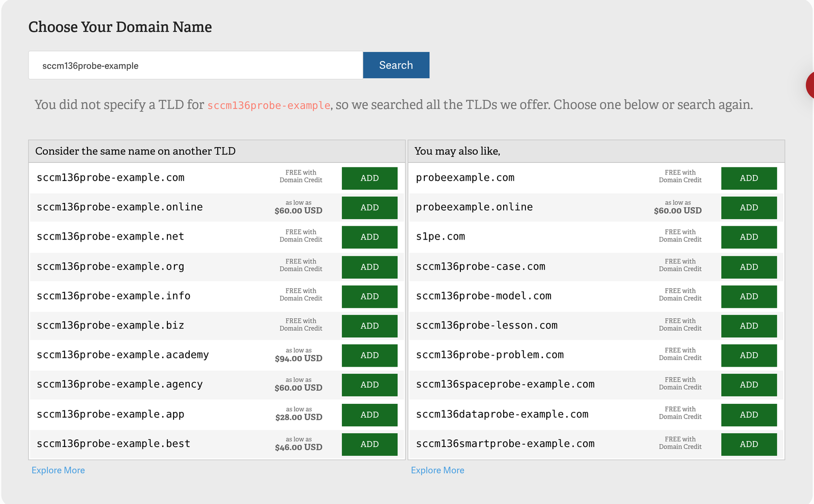The image size is (814, 504).
Task: Select the sccm136dataprobe-example.com domain name text
Action: pyautogui.click(x=502, y=415)
